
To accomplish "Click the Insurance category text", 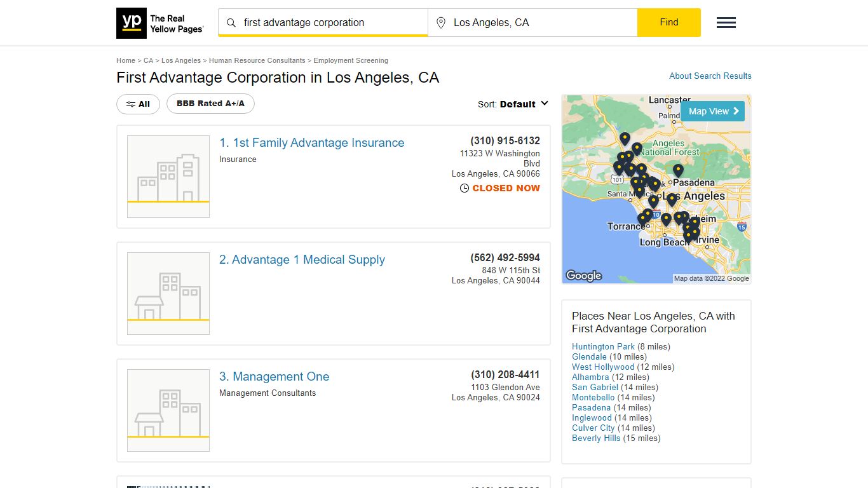I will pos(238,159).
